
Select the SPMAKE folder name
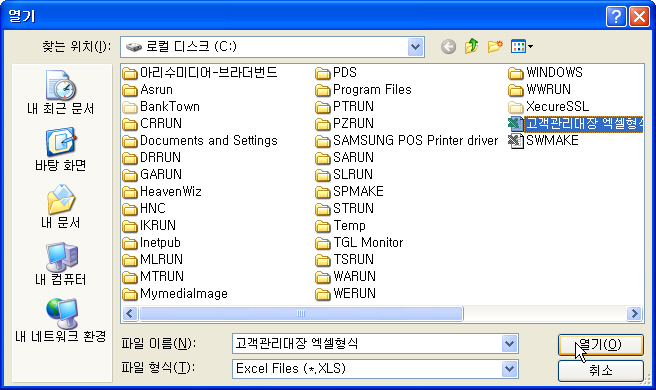pos(359,192)
